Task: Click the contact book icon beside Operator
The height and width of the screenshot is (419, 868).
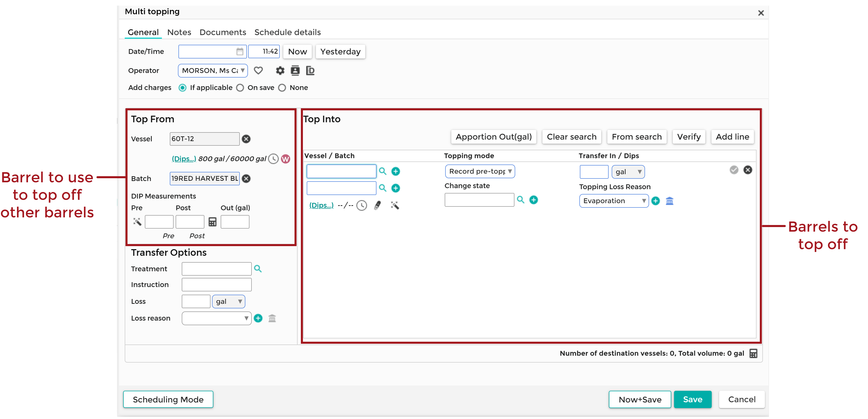Action: [295, 70]
